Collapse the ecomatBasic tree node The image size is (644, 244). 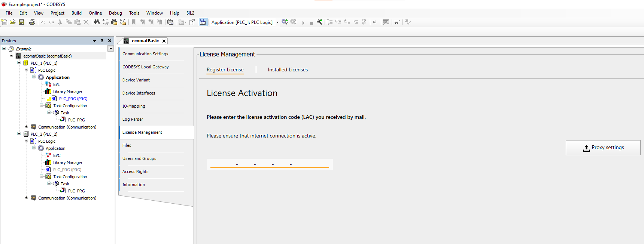pos(11,56)
